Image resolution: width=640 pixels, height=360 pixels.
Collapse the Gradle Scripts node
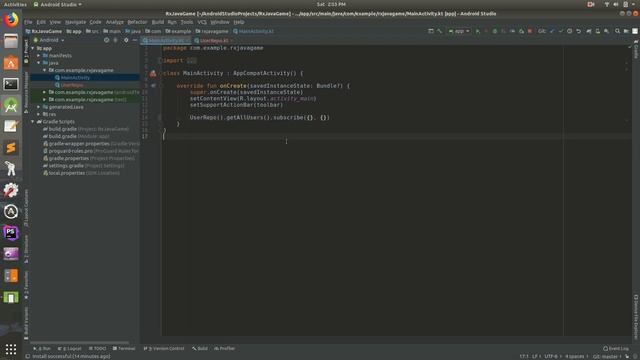pyautogui.click(x=33, y=122)
